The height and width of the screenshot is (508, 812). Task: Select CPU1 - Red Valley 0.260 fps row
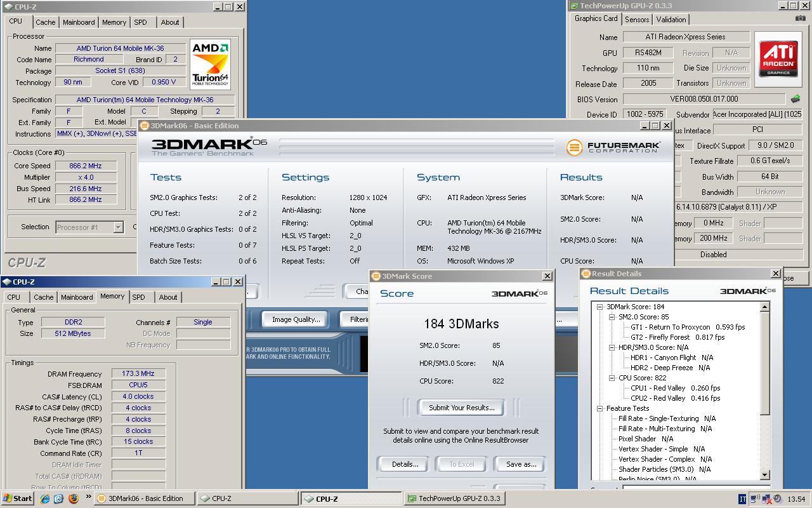point(676,388)
